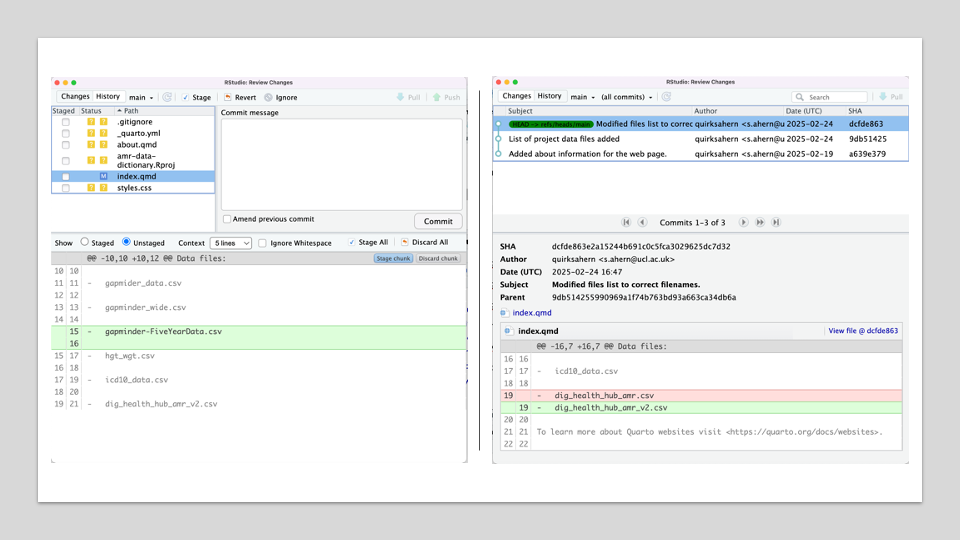This screenshot has width=960, height=540.
Task: Jump forward multiple commit pages
Action: (760, 222)
